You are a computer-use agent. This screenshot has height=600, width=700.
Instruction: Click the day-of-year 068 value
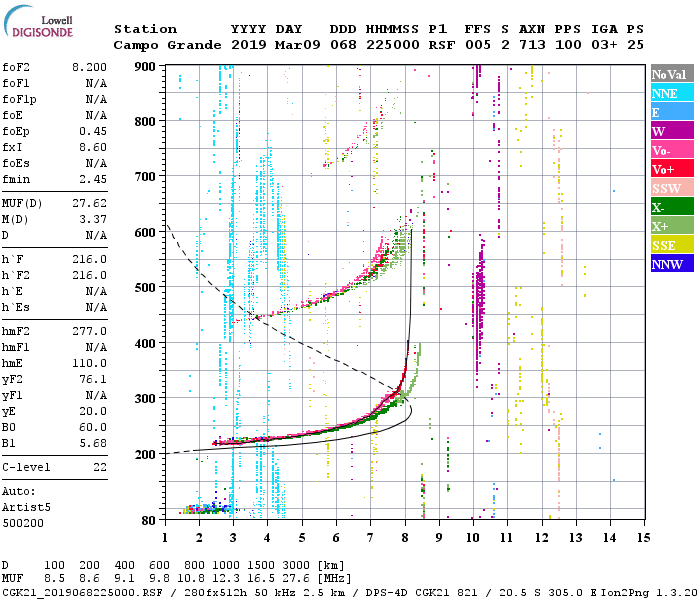(343, 45)
